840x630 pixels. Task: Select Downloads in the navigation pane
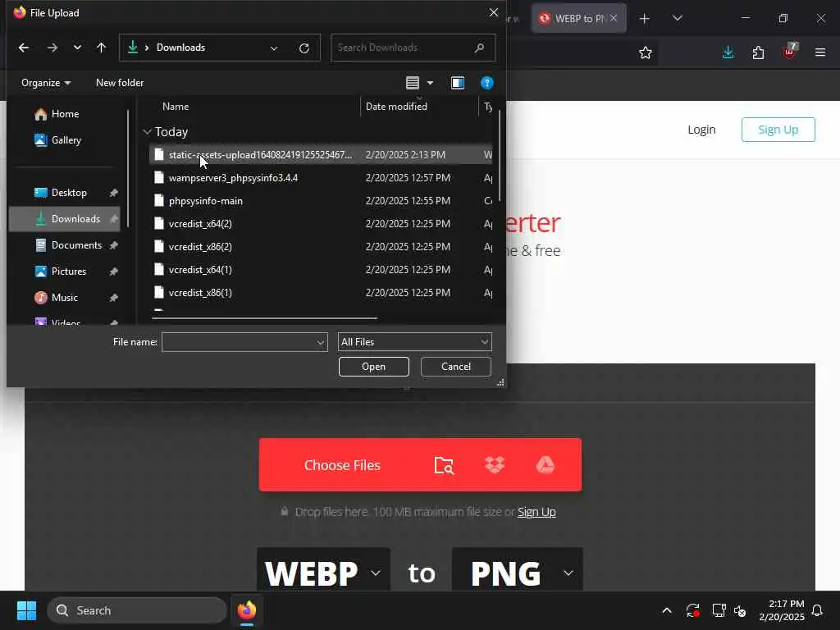pos(64,219)
